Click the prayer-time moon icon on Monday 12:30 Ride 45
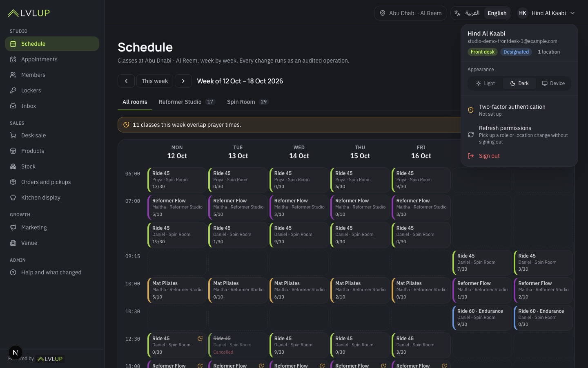588x368 pixels. click(x=200, y=339)
